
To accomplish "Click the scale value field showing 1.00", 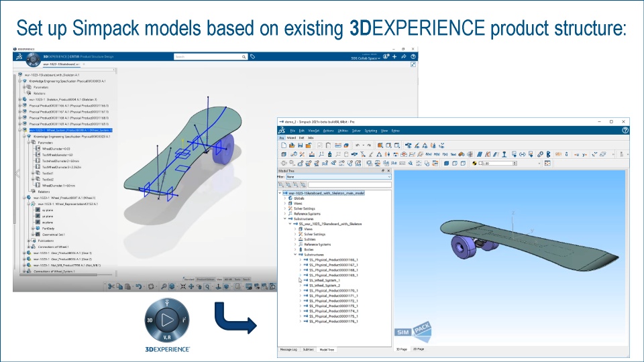I will (498, 164).
